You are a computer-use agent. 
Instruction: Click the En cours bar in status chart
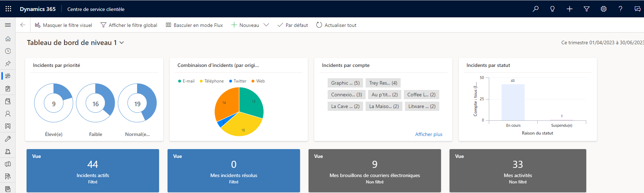(x=513, y=102)
